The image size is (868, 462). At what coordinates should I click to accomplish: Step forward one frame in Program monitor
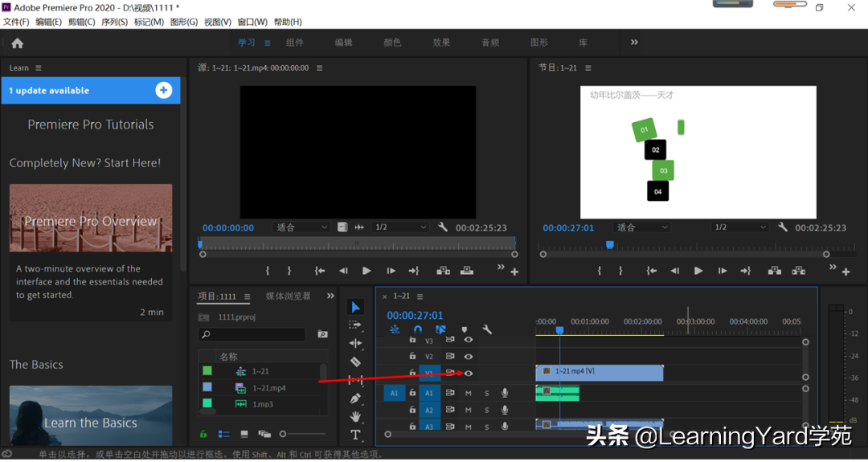pos(723,271)
